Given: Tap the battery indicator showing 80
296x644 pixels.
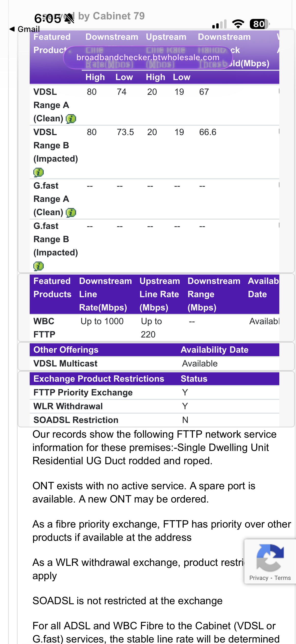Looking at the screenshot, I should tap(259, 24).
